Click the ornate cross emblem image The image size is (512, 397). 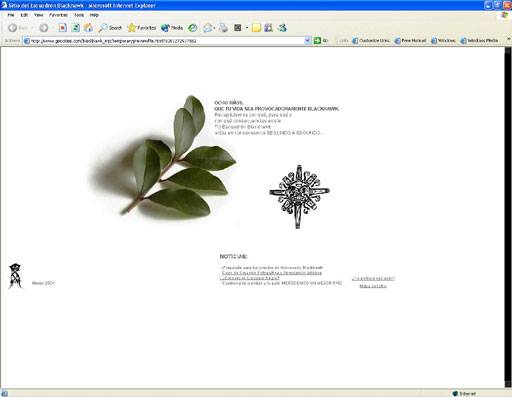299,196
